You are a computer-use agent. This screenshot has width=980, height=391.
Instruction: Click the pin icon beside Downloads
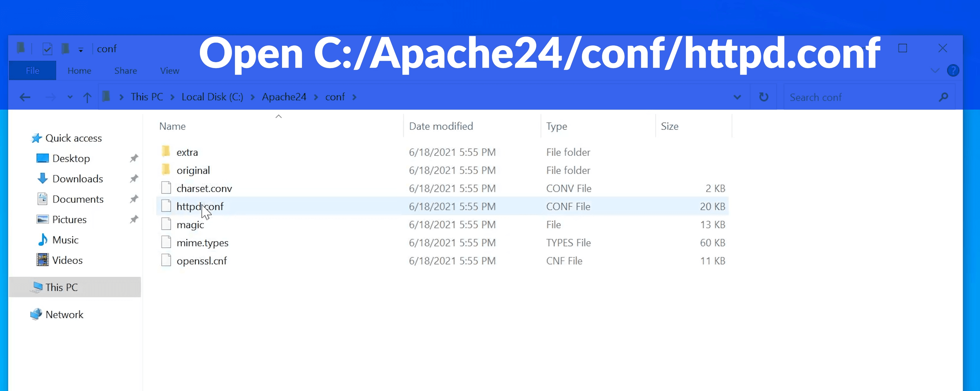134,179
